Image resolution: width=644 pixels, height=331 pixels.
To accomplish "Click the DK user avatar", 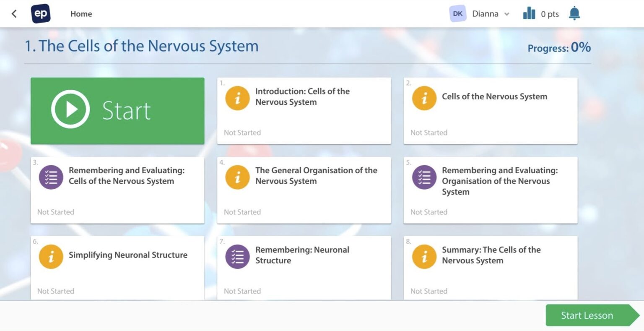I will 457,14.
